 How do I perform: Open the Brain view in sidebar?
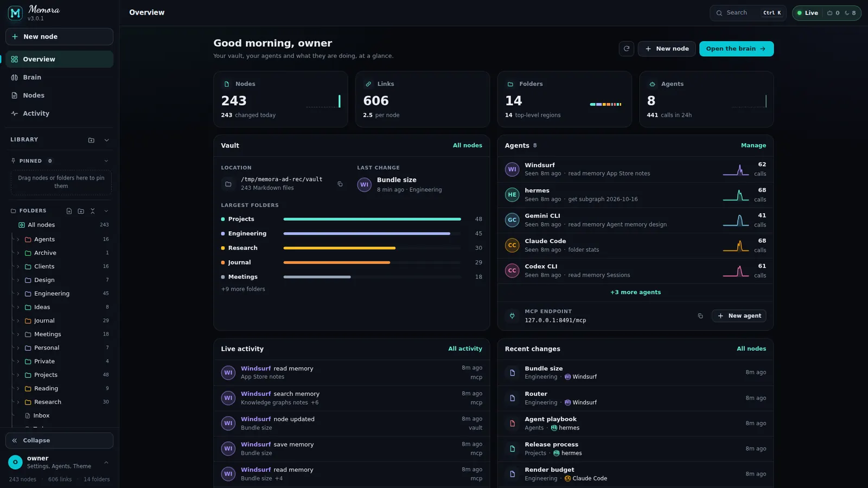pos(60,78)
